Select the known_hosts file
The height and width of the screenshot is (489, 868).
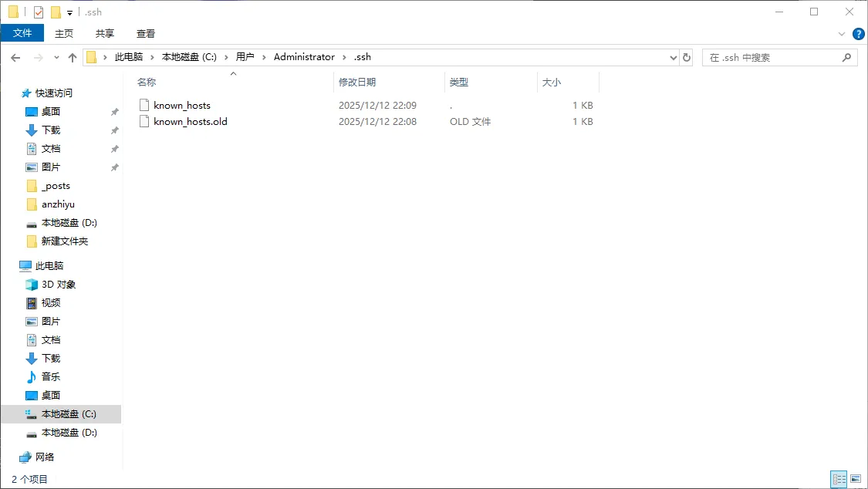coord(181,105)
